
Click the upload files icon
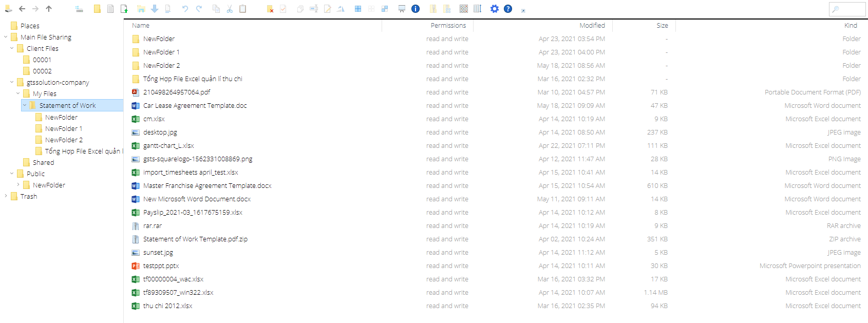click(x=124, y=9)
